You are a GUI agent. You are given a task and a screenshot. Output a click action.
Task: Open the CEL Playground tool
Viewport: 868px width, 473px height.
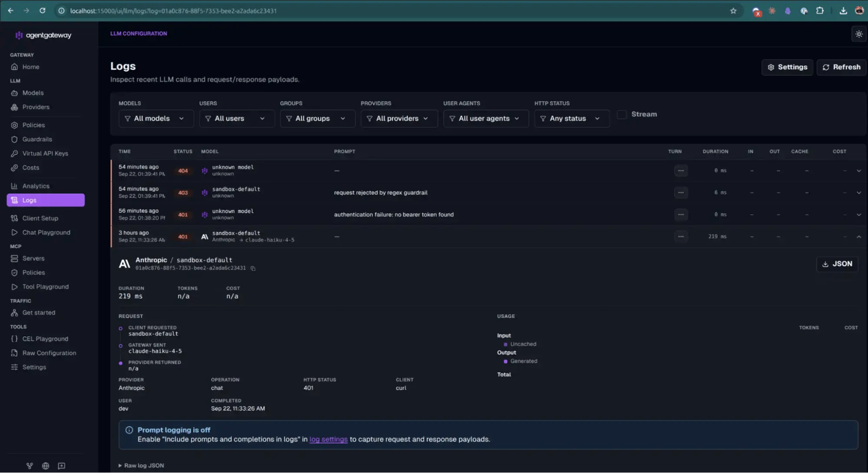point(46,339)
